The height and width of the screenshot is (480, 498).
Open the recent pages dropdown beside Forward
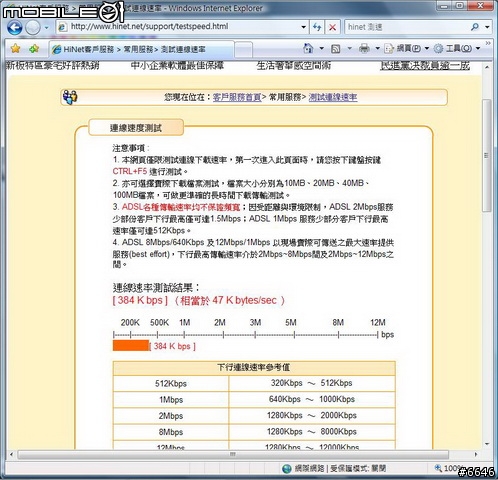(x=46, y=27)
